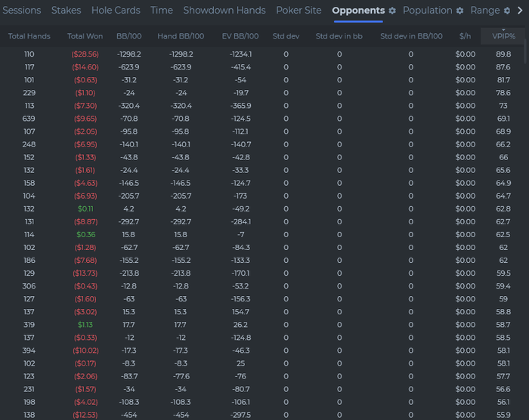Open the Time tab

click(x=162, y=11)
